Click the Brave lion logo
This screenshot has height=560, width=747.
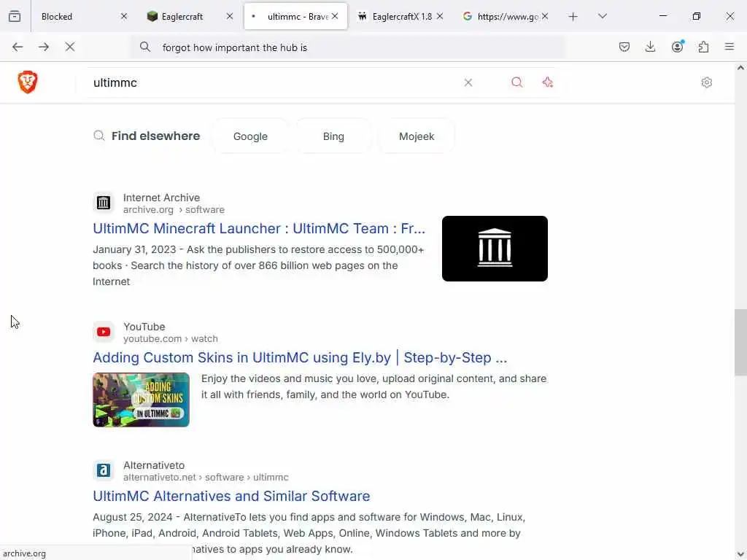click(28, 82)
